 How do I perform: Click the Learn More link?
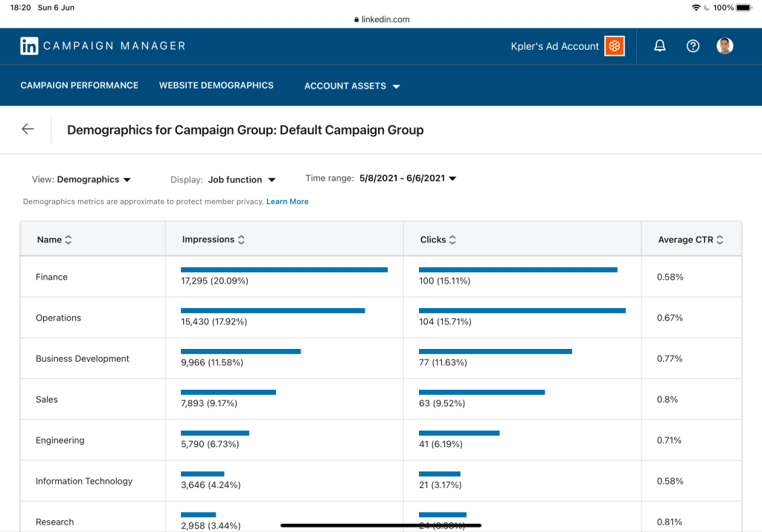click(x=287, y=202)
